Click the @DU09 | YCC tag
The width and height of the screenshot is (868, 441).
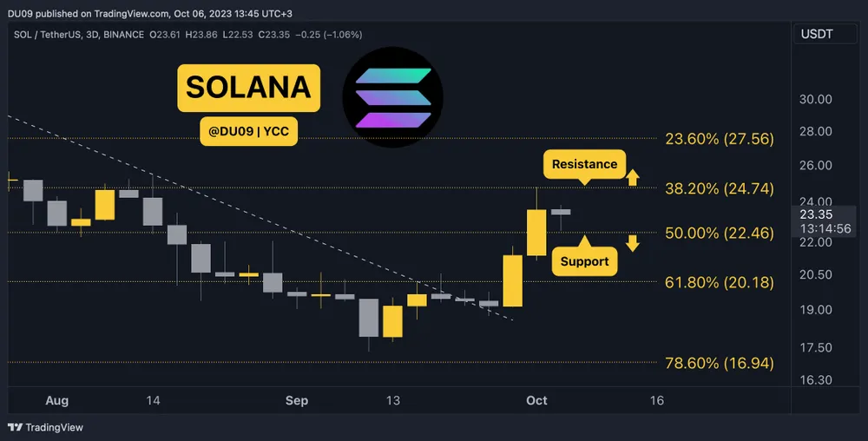(x=248, y=133)
